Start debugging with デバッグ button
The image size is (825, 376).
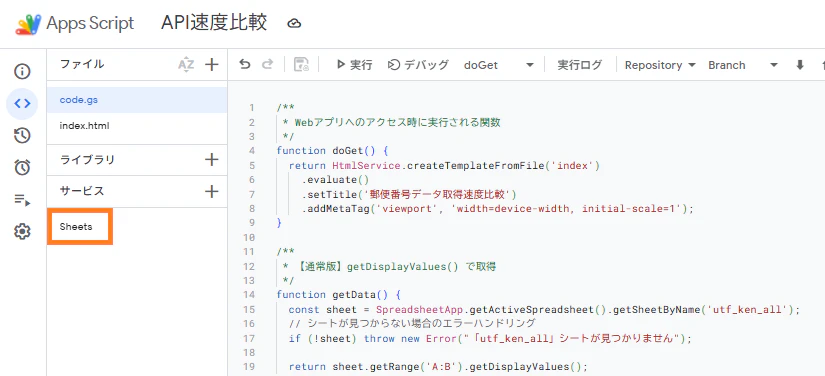(418, 65)
